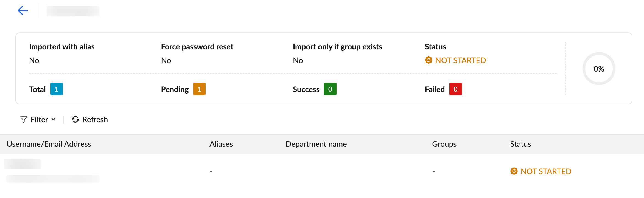Click the Imported with alias label
Image resolution: width=644 pixels, height=198 pixels.
click(x=62, y=47)
